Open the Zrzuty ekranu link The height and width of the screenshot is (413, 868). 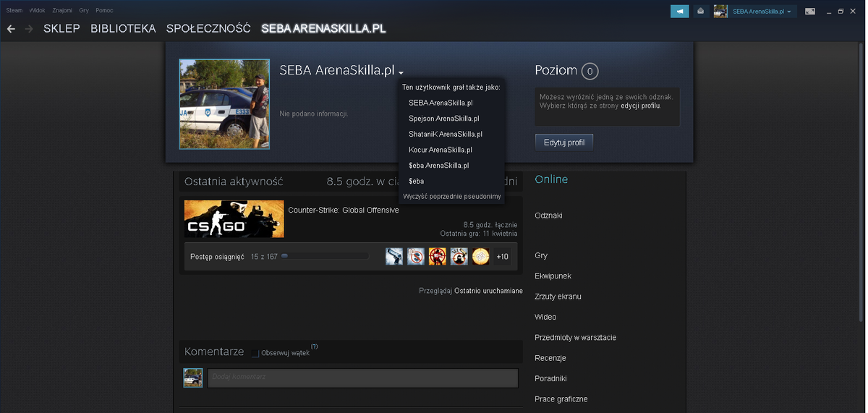(x=558, y=297)
